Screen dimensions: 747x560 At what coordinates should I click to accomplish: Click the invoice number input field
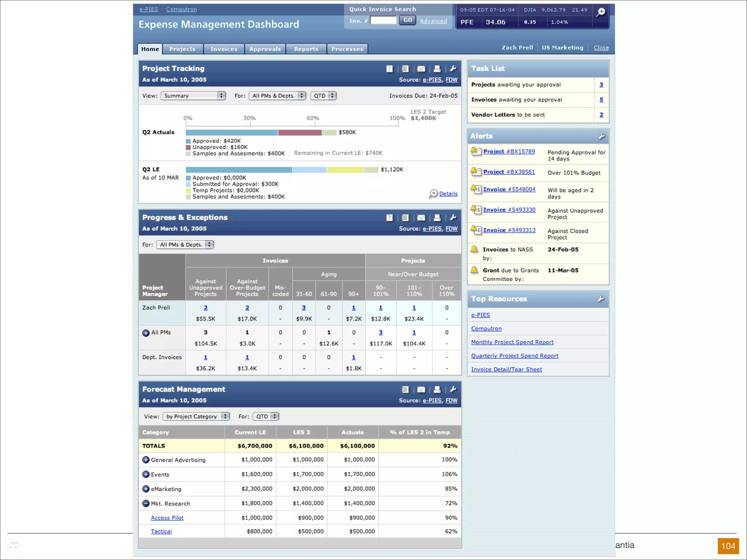click(383, 21)
